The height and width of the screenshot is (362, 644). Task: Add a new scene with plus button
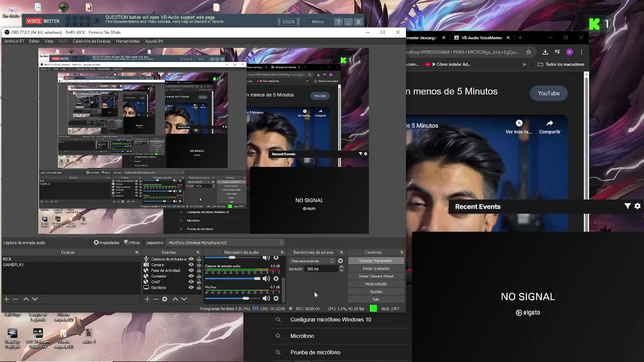[x=7, y=299]
